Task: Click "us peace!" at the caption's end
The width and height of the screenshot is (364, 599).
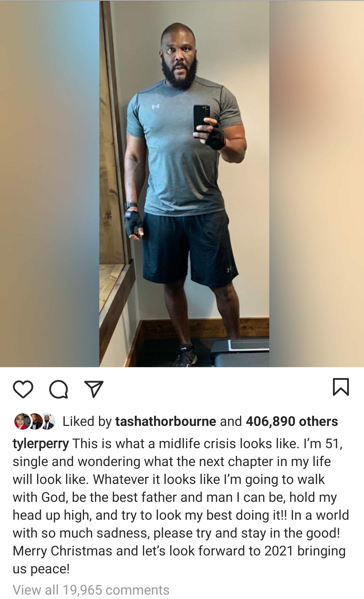Action: 41,569
